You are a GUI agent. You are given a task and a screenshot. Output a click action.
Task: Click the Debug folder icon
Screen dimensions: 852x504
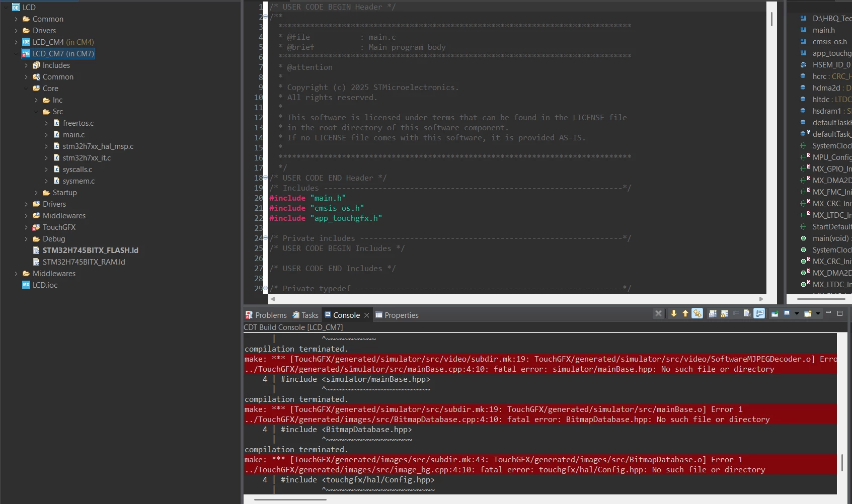point(36,239)
